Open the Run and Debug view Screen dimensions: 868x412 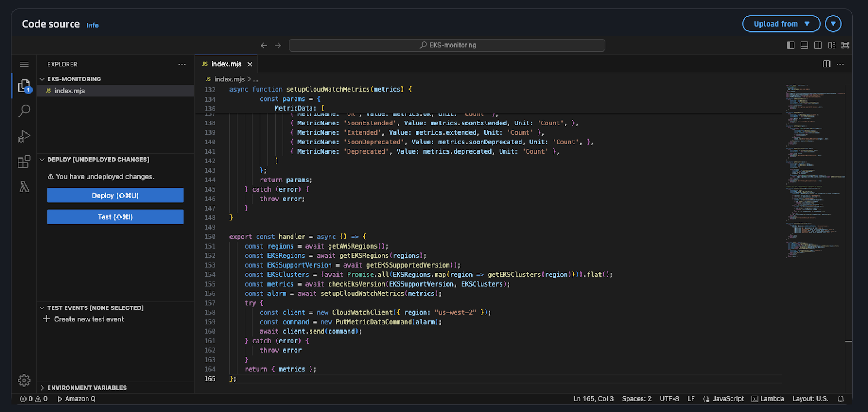24,136
